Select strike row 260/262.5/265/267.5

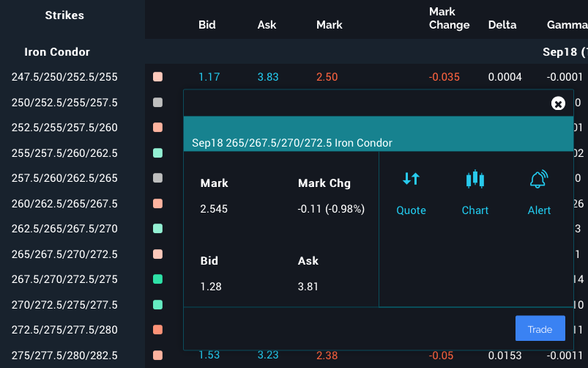[x=64, y=204]
